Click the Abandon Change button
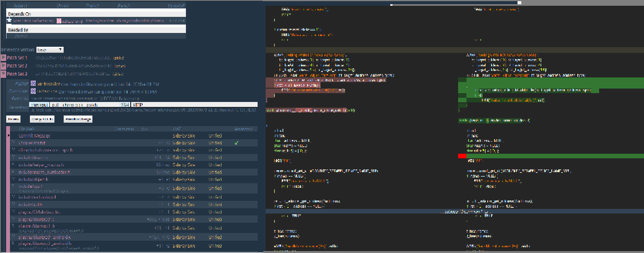The image size is (644, 253). [78, 119]
